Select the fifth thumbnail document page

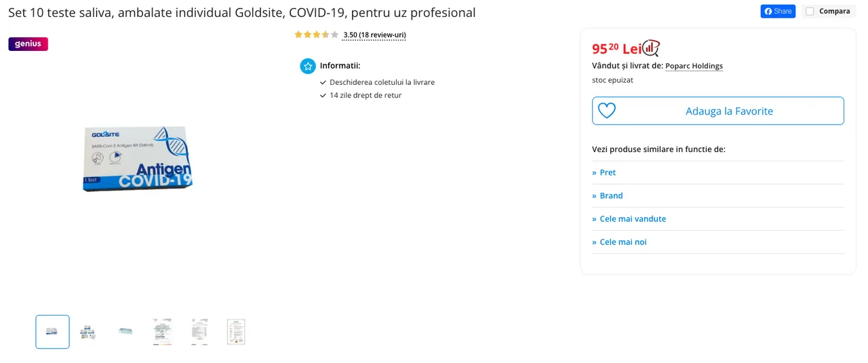(199, 332)
